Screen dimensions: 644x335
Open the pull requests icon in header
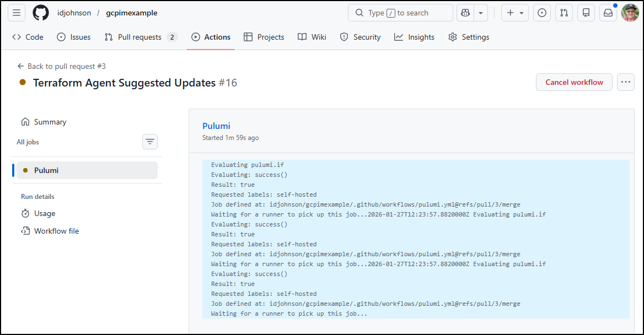563,13
